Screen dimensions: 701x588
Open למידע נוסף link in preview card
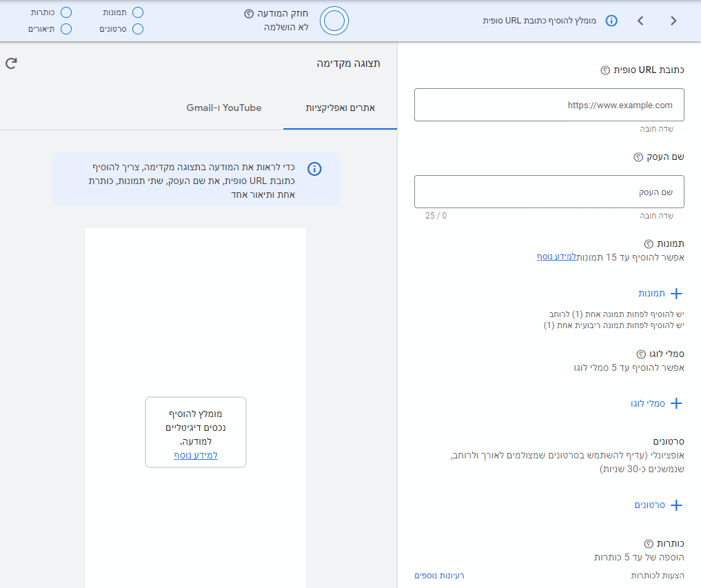click(x=196, y=455)
